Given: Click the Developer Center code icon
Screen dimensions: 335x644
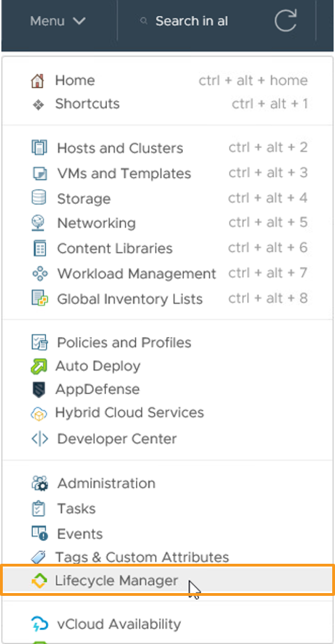Looking at the screenshot, I should (x=40, y=439).
